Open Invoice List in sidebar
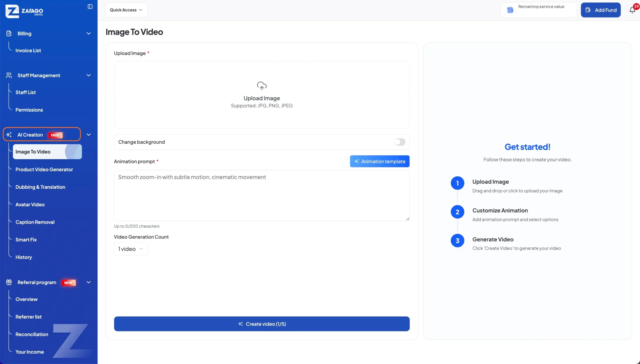Image resolution: width=640 pixels, height=364 pixels. 28,50
